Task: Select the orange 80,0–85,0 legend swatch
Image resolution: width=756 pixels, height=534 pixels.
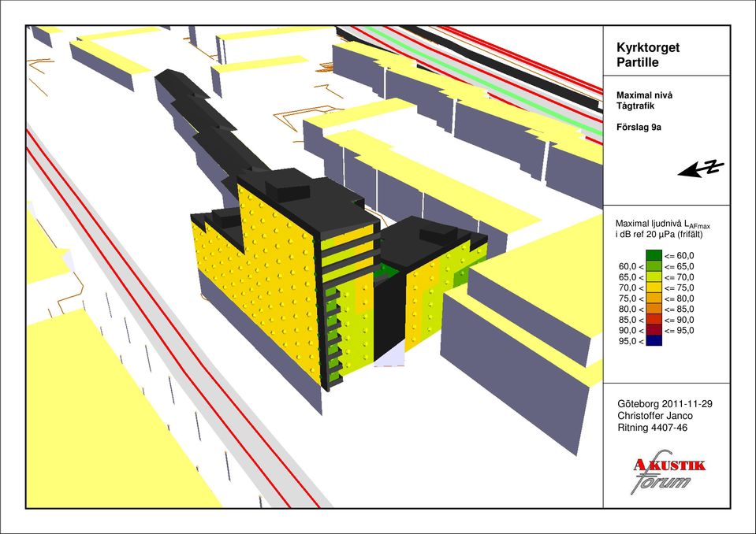Action: click(x=654, y=309)
